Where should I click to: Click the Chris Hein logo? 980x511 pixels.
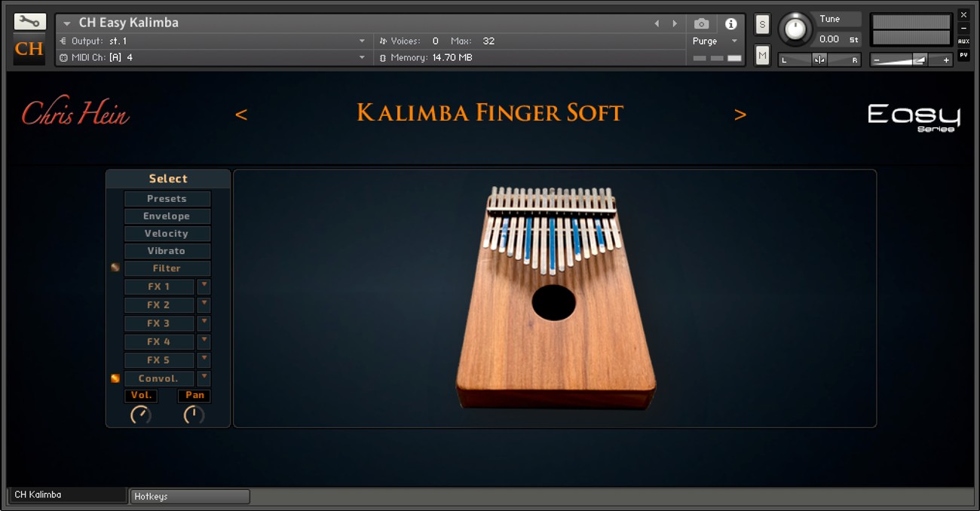pos(75,112)
